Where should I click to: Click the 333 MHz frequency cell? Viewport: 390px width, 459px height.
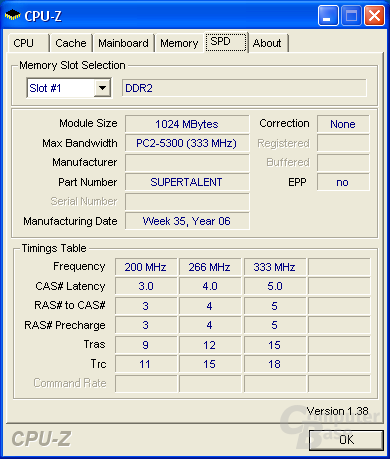point(275,267)
